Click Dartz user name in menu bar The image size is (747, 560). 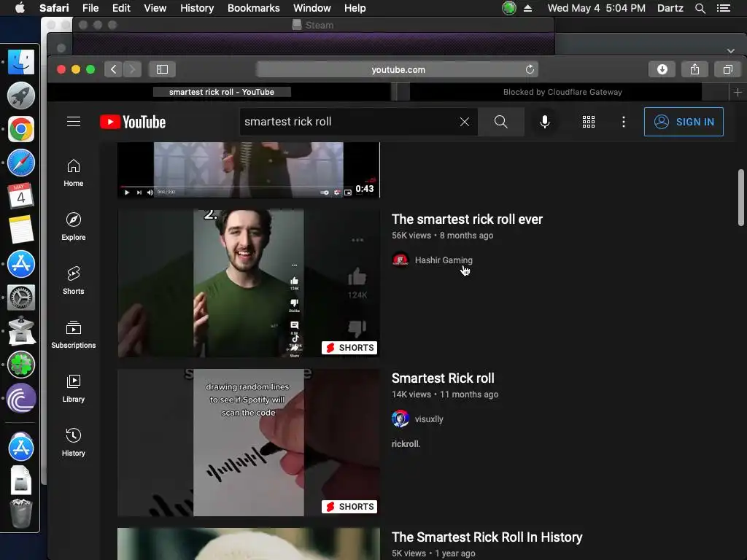tap(670, 8)
